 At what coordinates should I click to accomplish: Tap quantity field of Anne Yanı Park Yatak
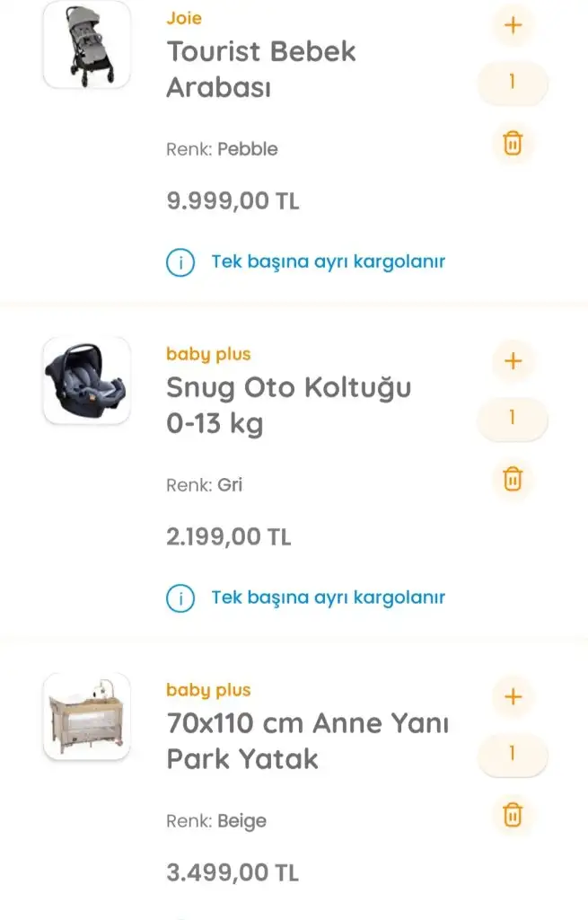pos(513,755)
